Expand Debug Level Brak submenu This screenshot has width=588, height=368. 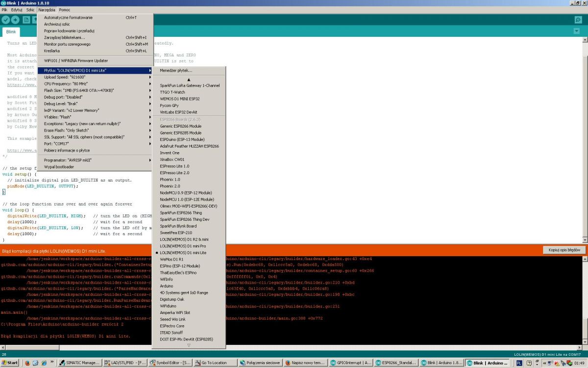(96, 104)
